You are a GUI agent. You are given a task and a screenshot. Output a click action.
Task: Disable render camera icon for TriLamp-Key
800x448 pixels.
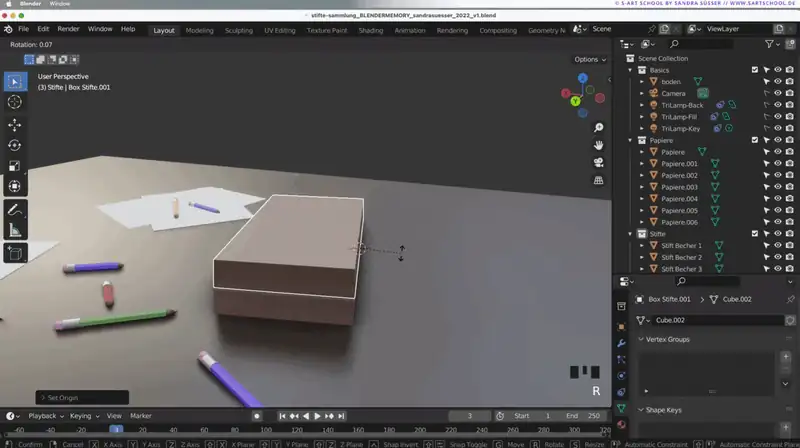(x=790, y=129)
